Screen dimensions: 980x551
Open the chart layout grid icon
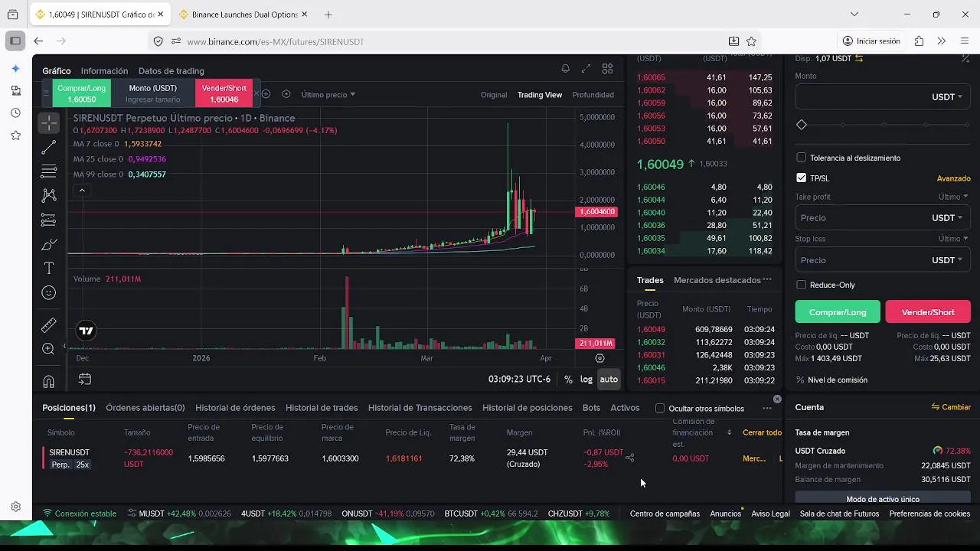[607, 69]
